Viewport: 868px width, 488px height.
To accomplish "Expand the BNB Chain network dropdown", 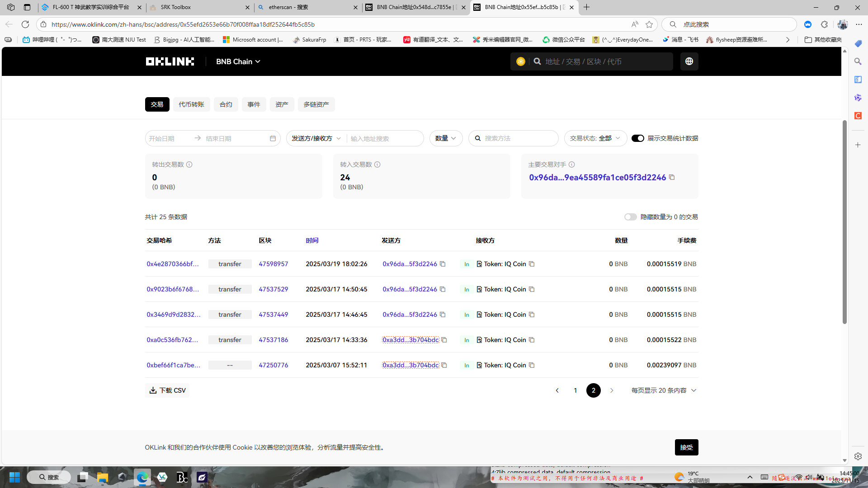I will [238, 61].
